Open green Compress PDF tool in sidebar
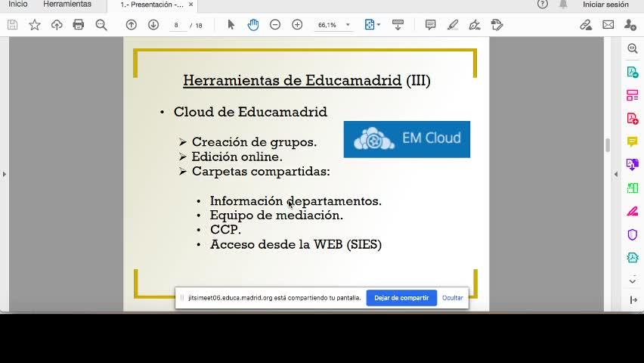 [633, 188]
